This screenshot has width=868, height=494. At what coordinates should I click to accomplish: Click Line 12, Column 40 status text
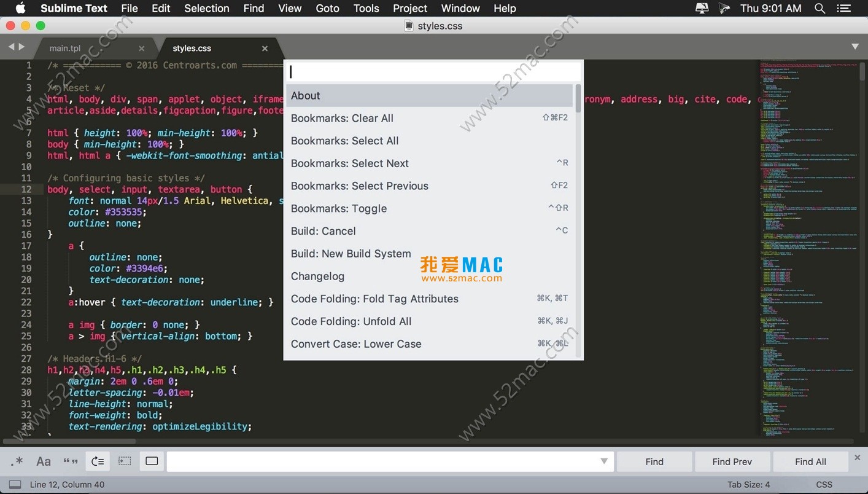68,485
